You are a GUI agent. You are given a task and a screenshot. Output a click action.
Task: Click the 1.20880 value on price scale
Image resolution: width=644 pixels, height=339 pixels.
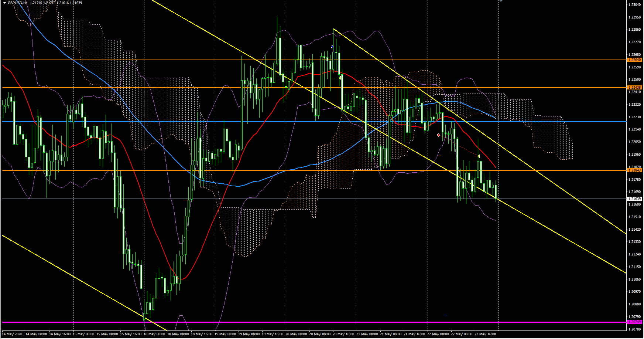click(x=634, y=304)
